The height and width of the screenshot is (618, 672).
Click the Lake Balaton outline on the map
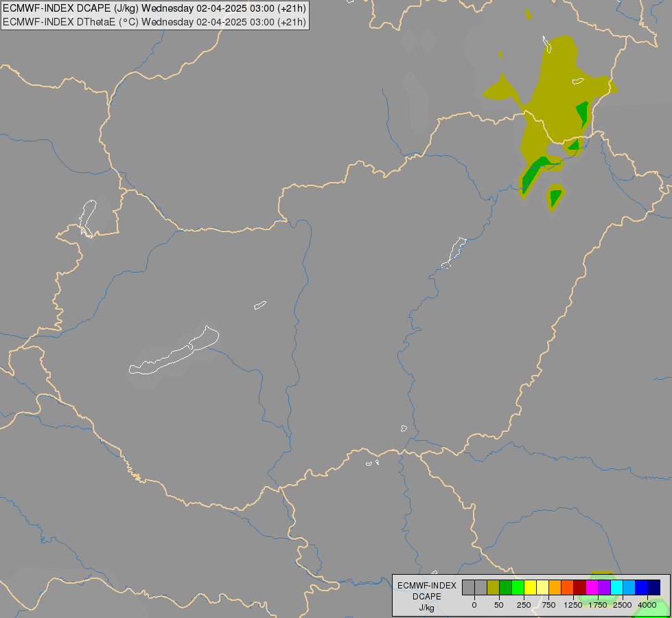pos(174,350)
